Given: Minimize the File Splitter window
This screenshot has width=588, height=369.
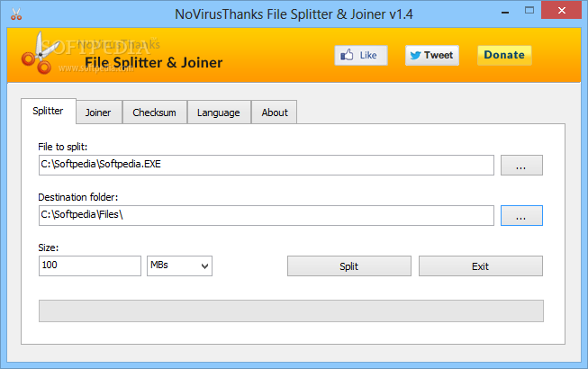Looking at the screenshot, I should (x=505, y=12).
